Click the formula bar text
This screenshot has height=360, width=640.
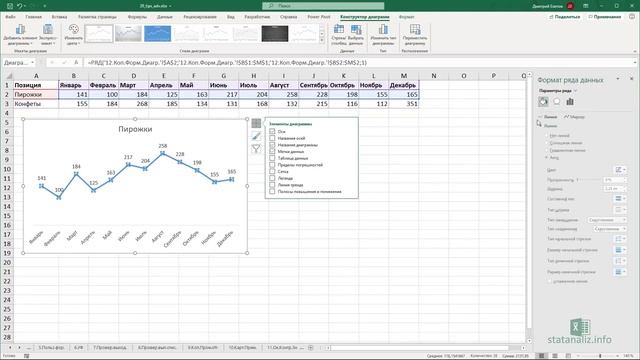(x=227, y=62)
